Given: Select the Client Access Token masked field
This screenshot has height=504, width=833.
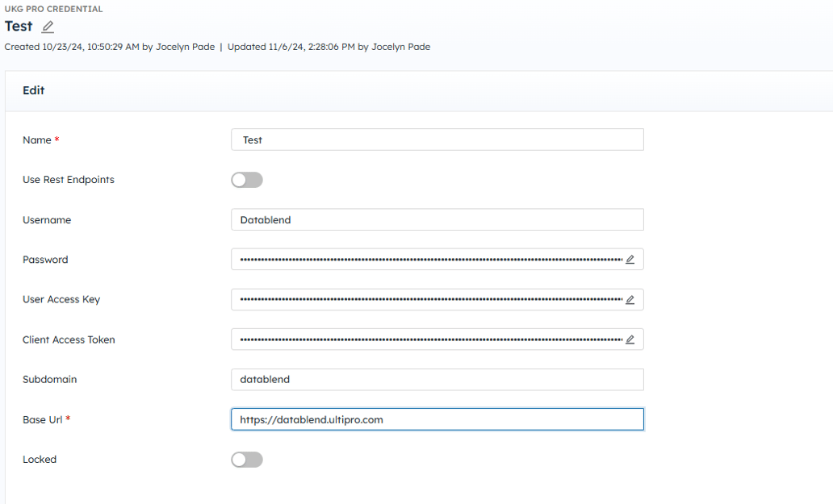Looking at the screenshot, I should [x=429, y=339].
